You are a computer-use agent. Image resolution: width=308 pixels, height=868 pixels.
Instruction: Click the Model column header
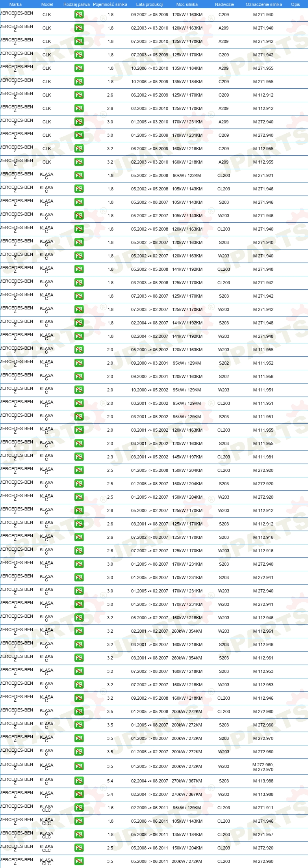point(47,4)
